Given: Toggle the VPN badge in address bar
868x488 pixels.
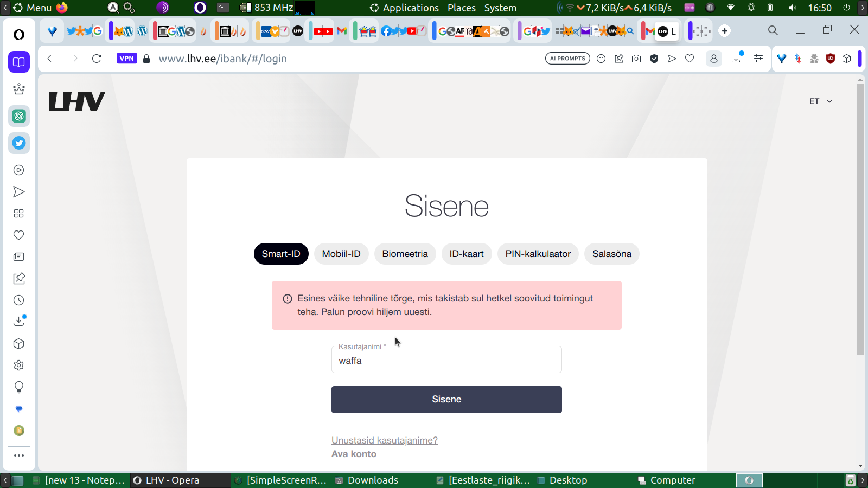Looking at the screenshot, I should (x=127, y=59).
